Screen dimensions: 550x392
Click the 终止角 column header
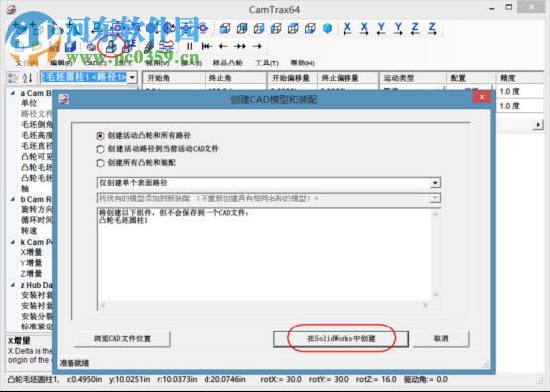235,78
